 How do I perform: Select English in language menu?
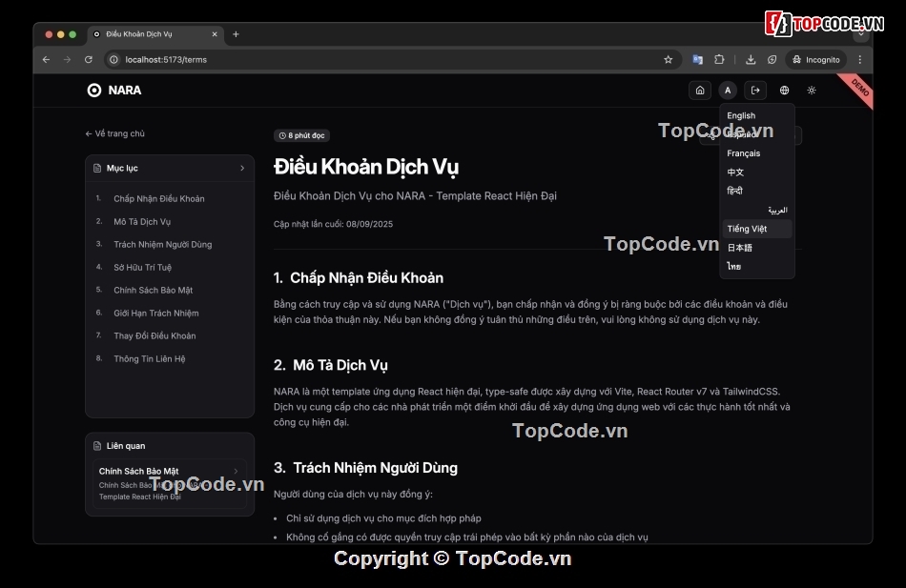coord(755,115)
